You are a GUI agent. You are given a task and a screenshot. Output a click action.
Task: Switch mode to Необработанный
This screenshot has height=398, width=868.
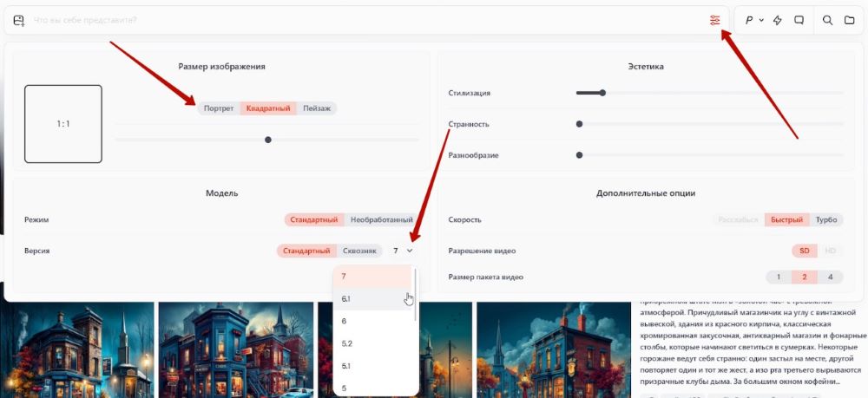(381, 219)
